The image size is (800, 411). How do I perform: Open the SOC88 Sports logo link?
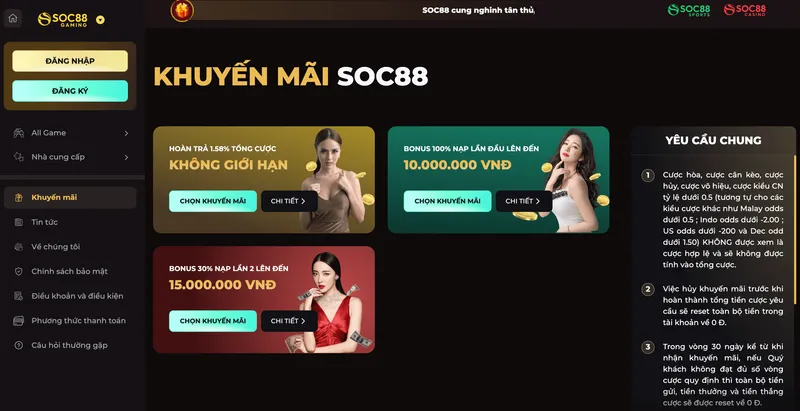tap(689, 10)
